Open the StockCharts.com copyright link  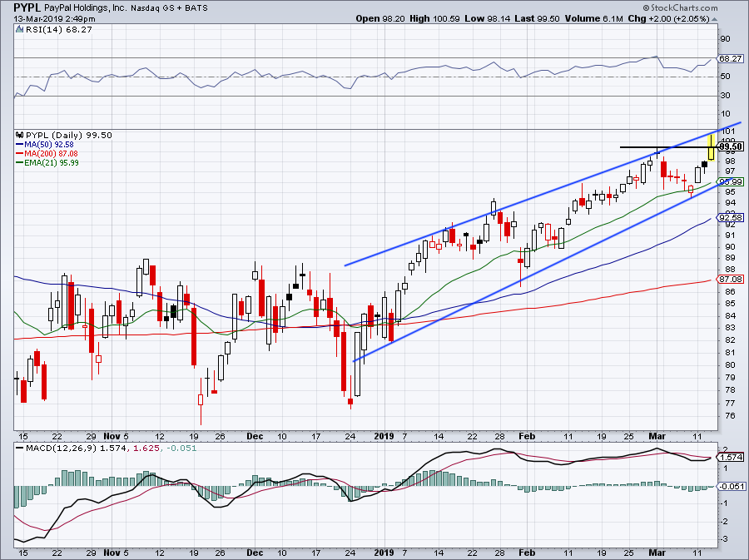click(x=680, y=7)
